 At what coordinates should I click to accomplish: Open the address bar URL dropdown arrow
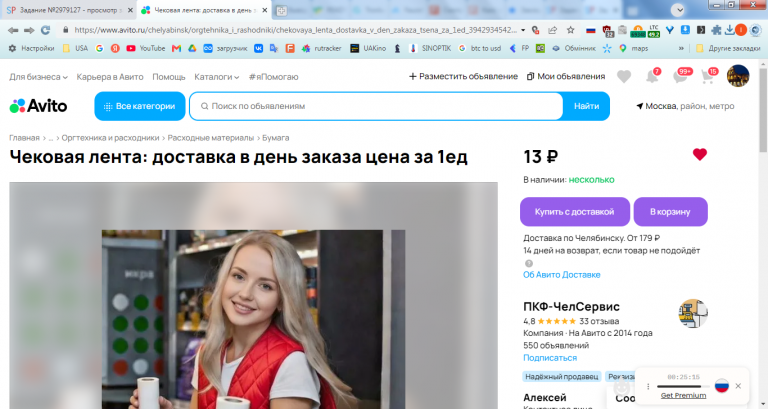523,30
